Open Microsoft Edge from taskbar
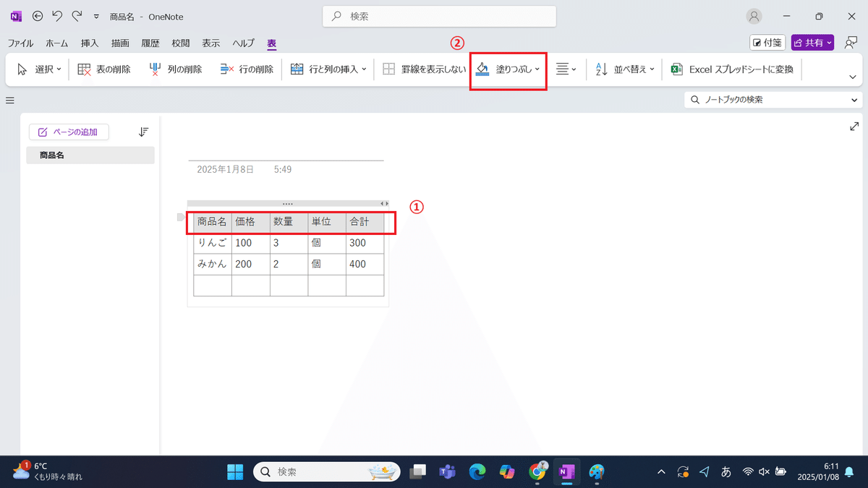 pyautogui.click(x=477, y=471)
